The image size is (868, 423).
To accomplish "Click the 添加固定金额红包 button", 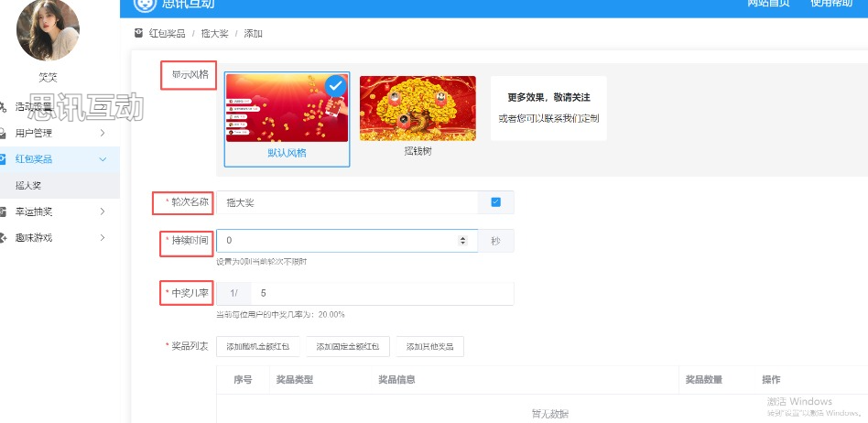I will (348, 347).
